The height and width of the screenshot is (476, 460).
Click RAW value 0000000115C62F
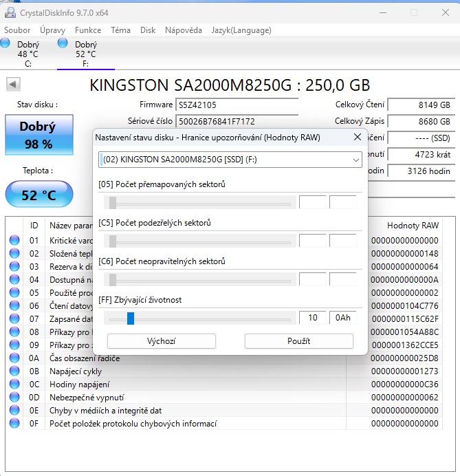click(405, 318)
